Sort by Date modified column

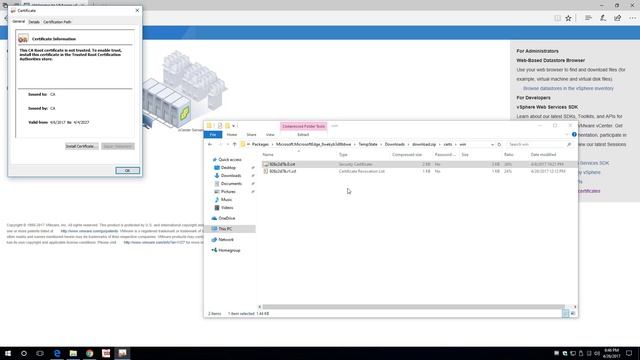(x=543, y=155)
